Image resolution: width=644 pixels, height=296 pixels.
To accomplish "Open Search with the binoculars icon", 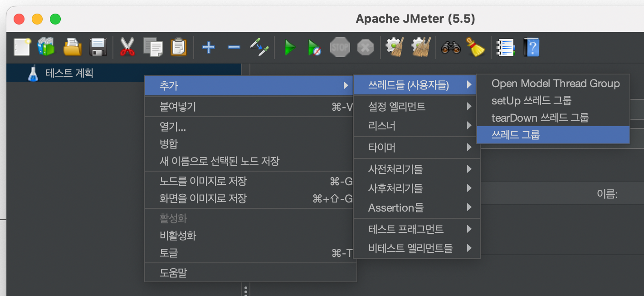I will coord(450,47).
